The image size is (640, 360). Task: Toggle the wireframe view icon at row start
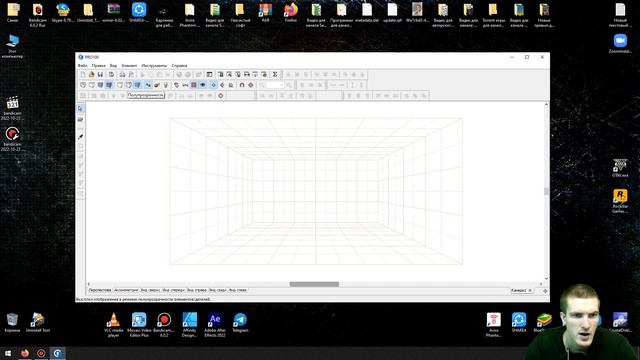point(83,85)
